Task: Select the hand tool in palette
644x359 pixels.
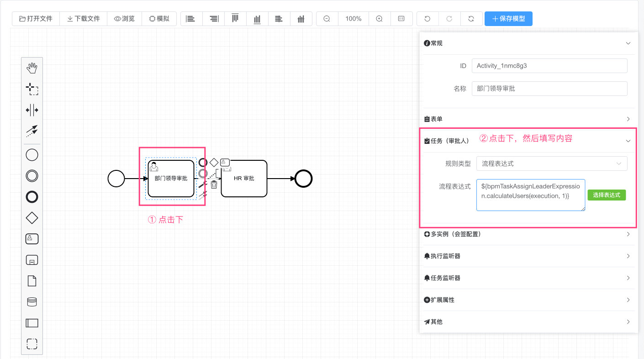Action: point(32,69)
